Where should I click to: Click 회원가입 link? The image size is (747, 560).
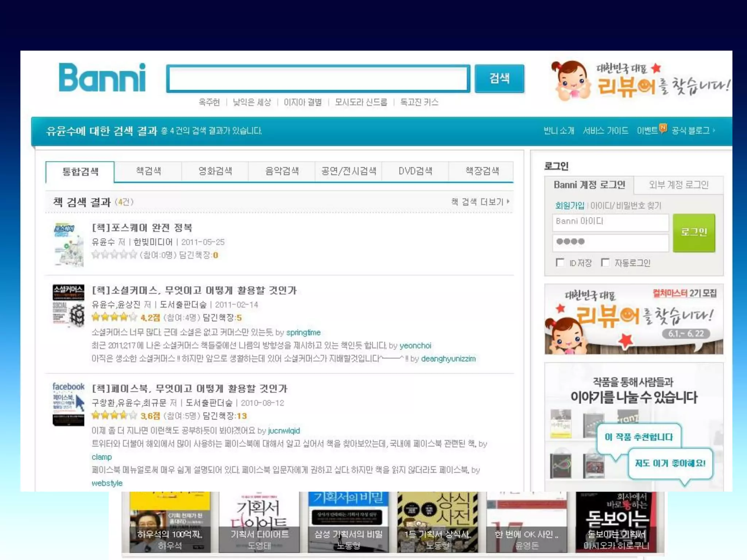coord(569,206)
